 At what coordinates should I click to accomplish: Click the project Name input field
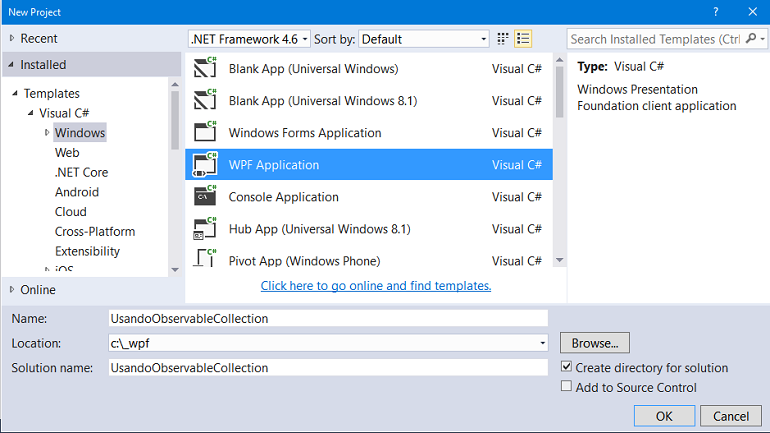click(328, 318)
